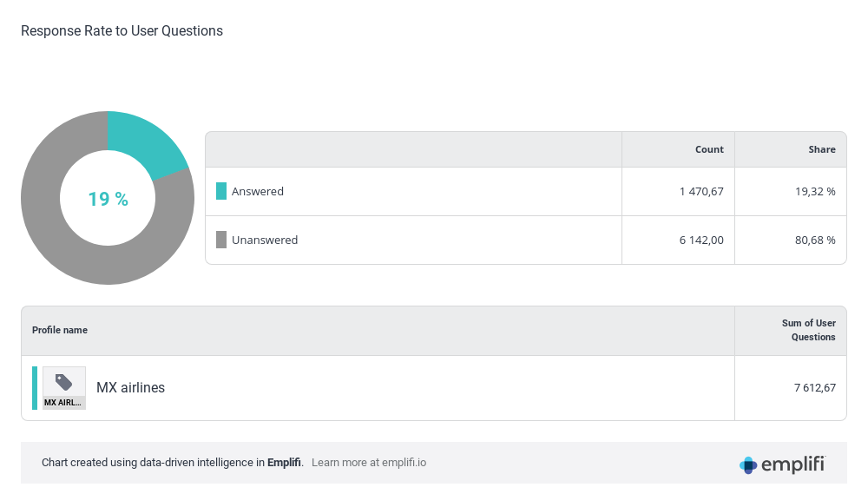Click the teal profile color bar

[35, 387]
